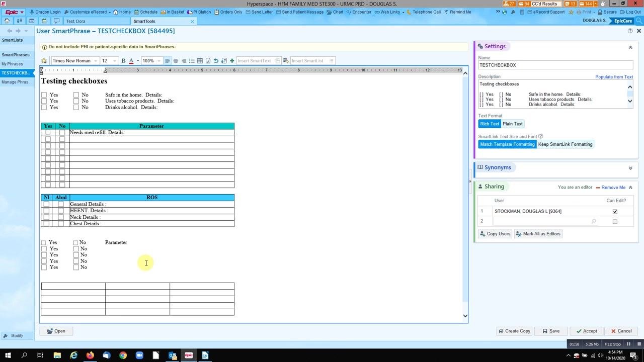This screenshot has width=644, height=362.
Task: Click the Populate from Text link
Action: coord(614,77)
